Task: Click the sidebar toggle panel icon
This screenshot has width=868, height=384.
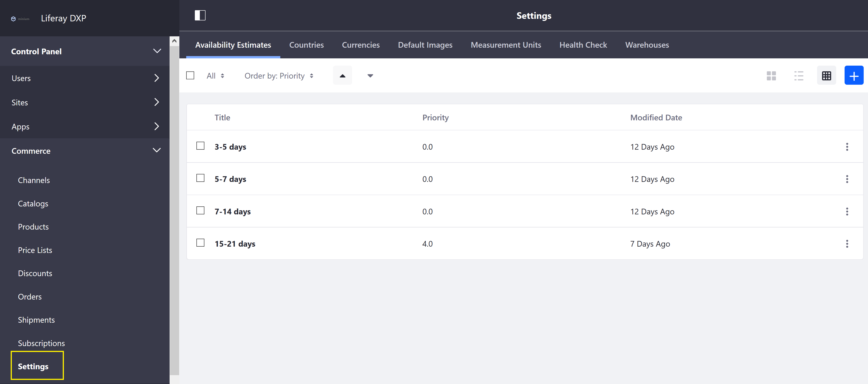Action: (200, 15)
